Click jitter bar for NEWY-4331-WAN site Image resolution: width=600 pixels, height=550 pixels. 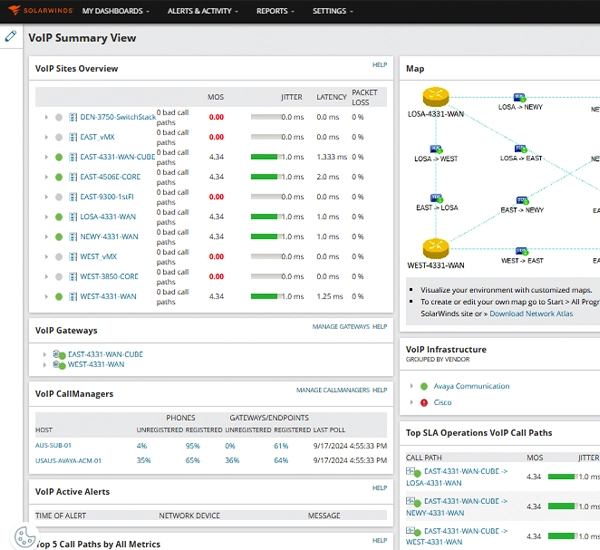(266, 237)
